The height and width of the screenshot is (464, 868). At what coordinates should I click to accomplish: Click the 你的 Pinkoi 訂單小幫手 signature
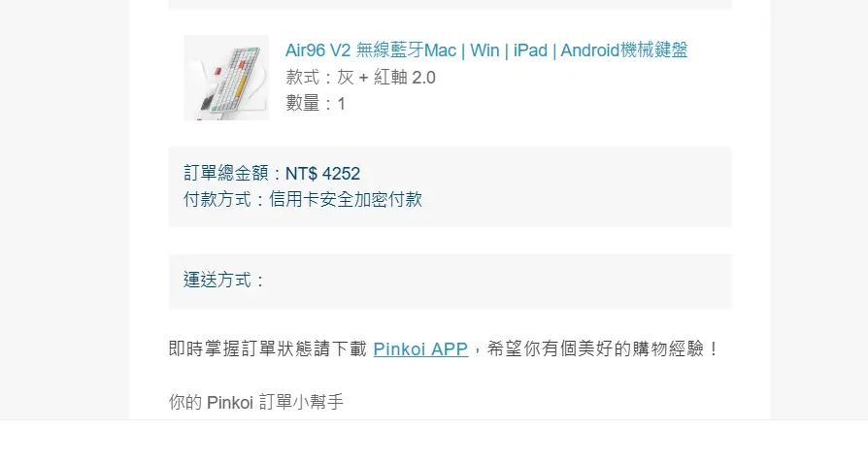tap(256, 402)
